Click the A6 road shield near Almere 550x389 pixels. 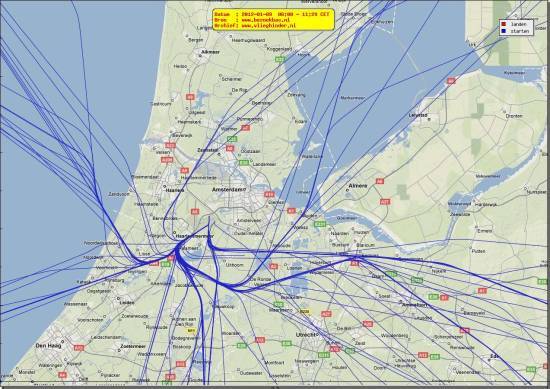point(379,181)
